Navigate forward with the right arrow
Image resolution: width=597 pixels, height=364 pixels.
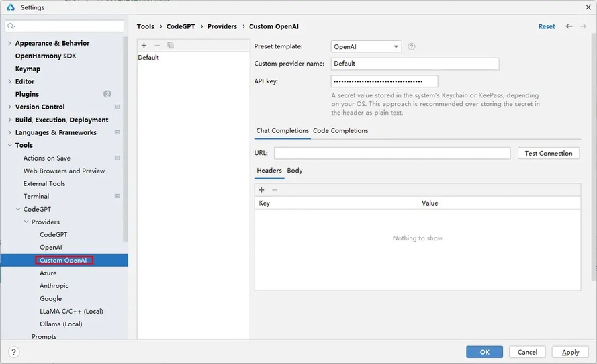[x=582, y=26]
